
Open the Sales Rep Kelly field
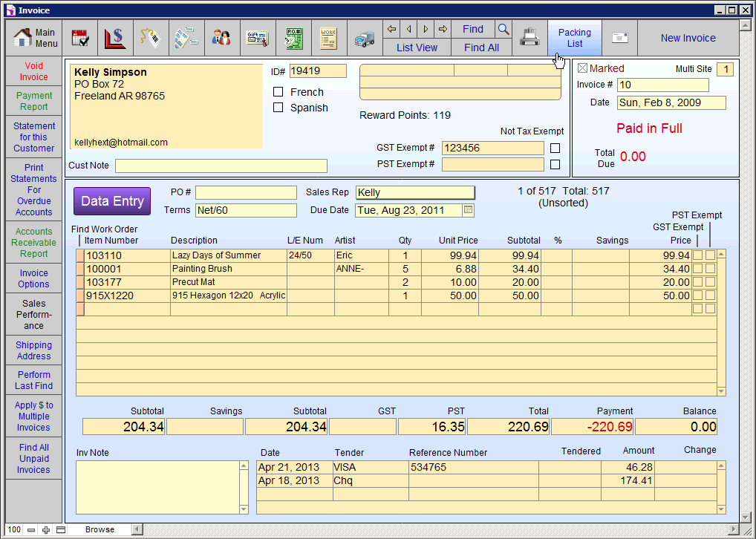415,192
